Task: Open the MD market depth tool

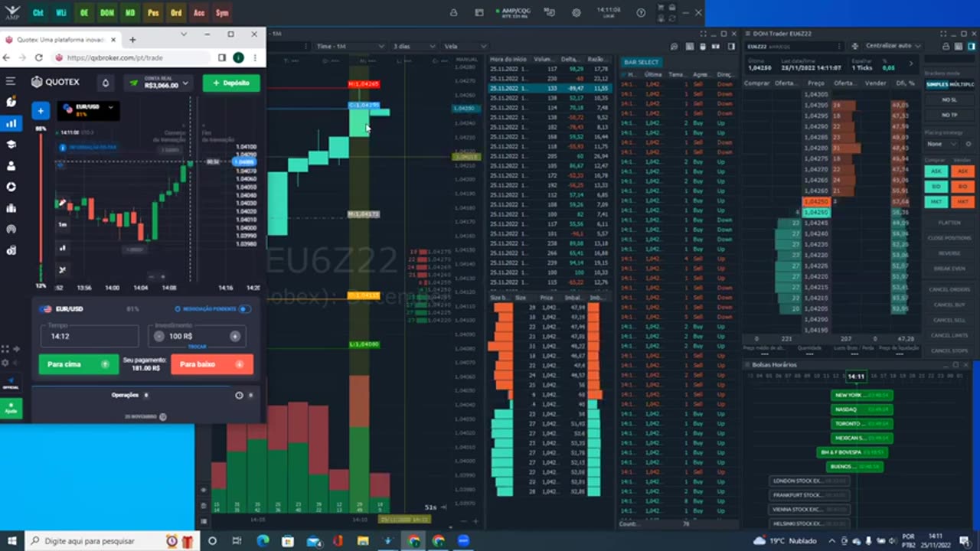Action: click(130, 12)
